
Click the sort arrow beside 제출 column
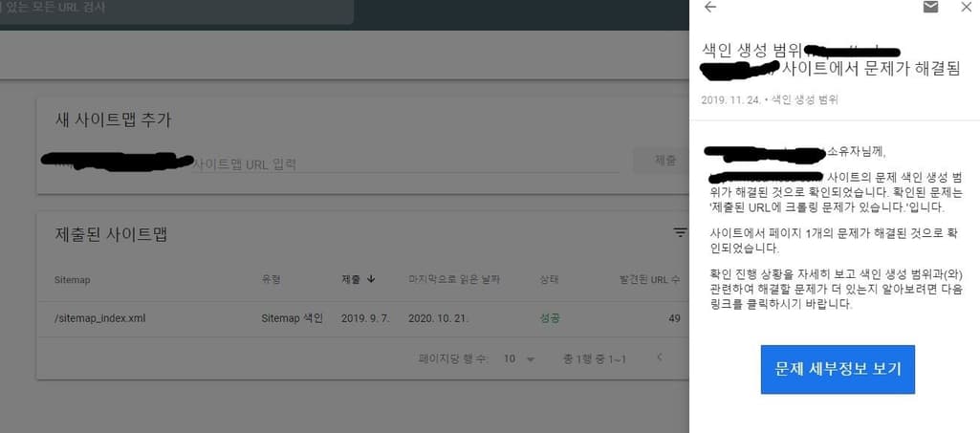(371, 279)
